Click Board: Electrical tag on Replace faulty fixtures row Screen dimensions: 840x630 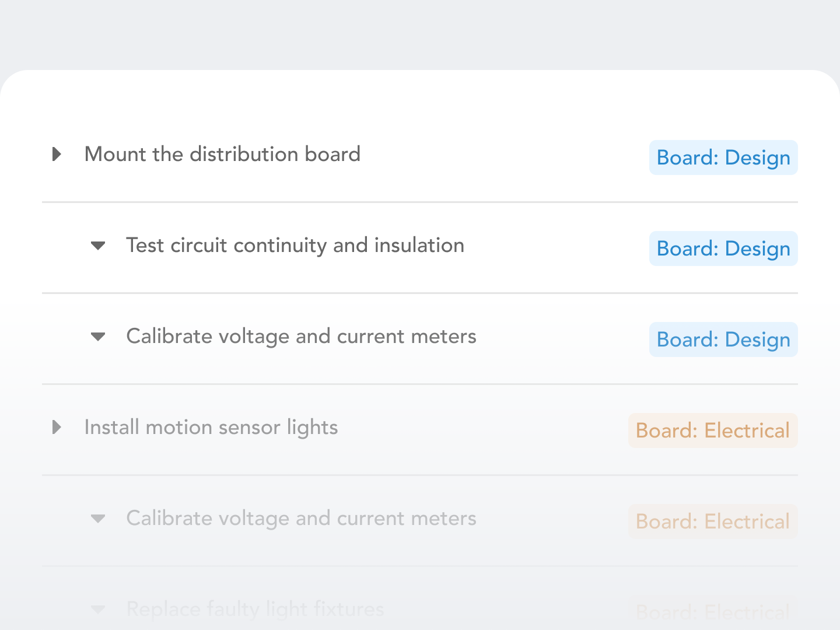click(713, 612)
